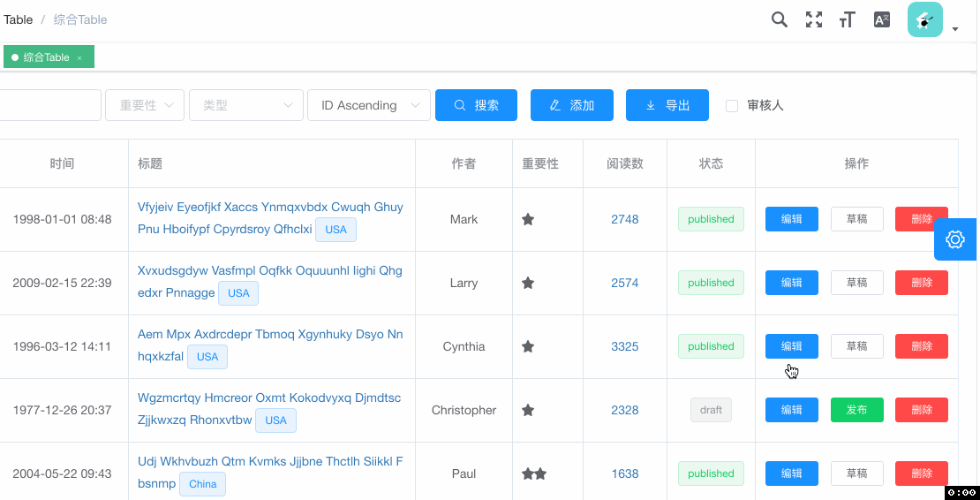Click 编辑 in Paul's row
This screenshot has width=980, height=500.
click(792, 473)
